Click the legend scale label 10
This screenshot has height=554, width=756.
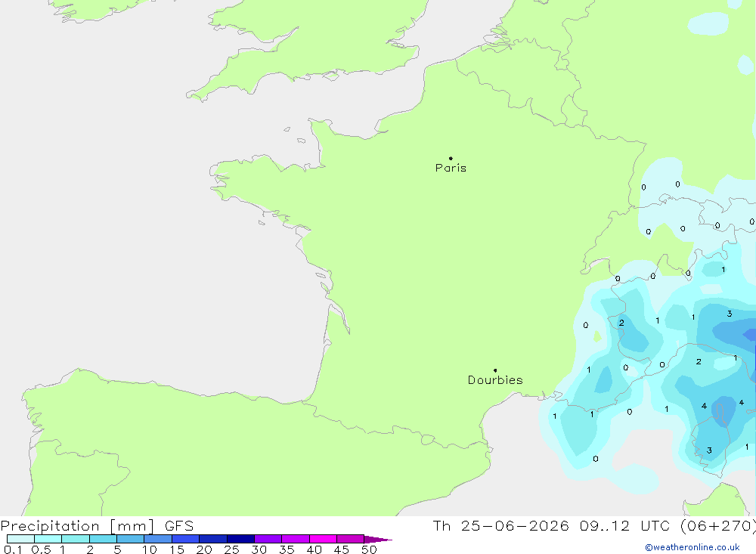[150, 549]
